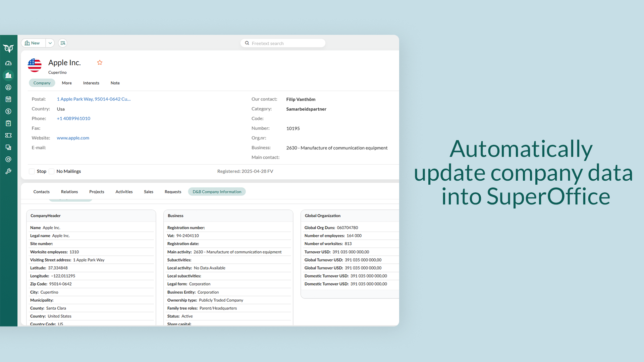
Task: Click the Status: Active row
Action: pos(228,316)
